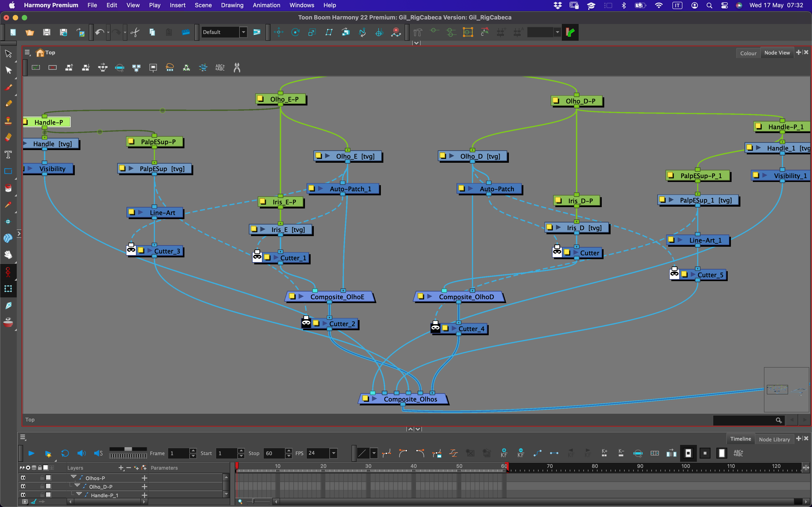The height and width of the screenshot is (507, 812).
Task: Pick the Paint bucket tool
Action: coord(8,188)
